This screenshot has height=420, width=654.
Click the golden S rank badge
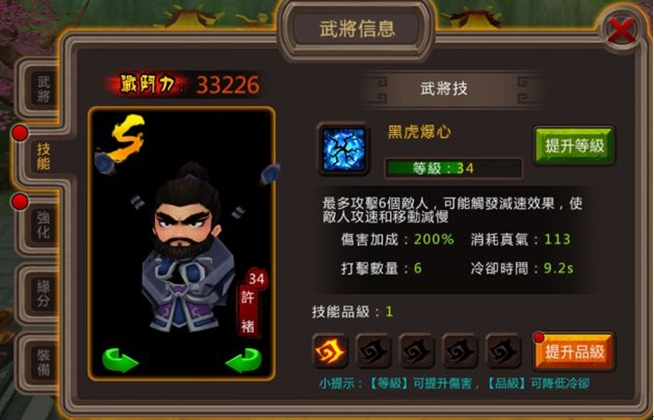125,138
